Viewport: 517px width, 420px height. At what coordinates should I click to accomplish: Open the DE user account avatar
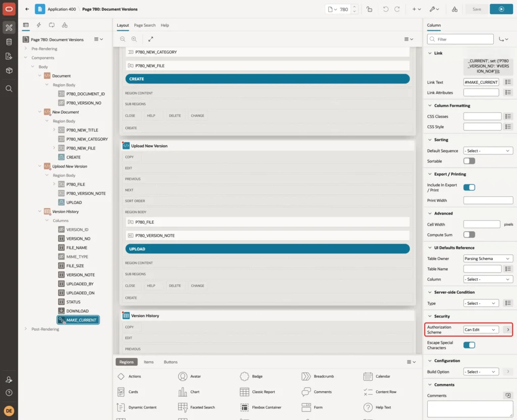point(9,411)
